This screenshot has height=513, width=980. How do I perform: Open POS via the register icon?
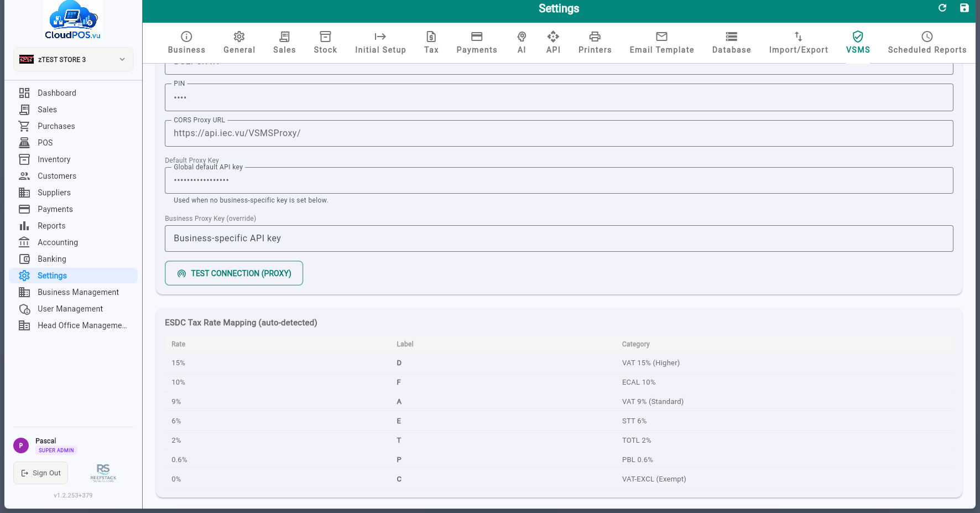click(24, 143)
